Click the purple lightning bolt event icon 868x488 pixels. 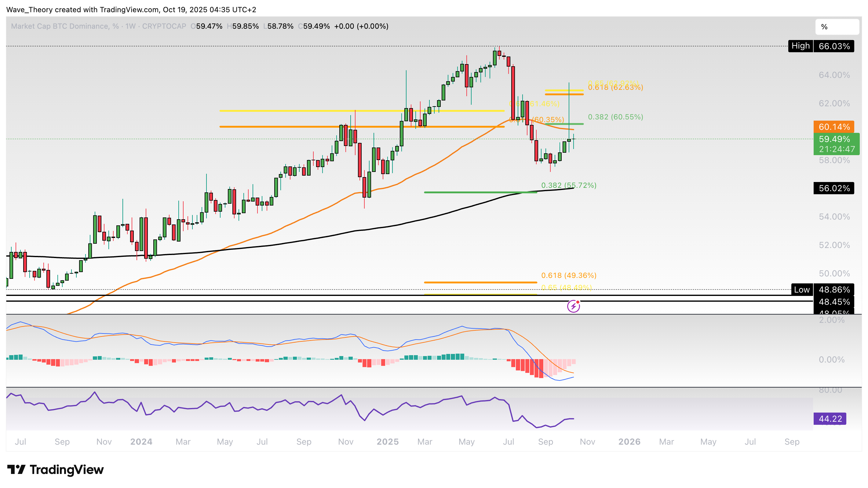point(573,306)
